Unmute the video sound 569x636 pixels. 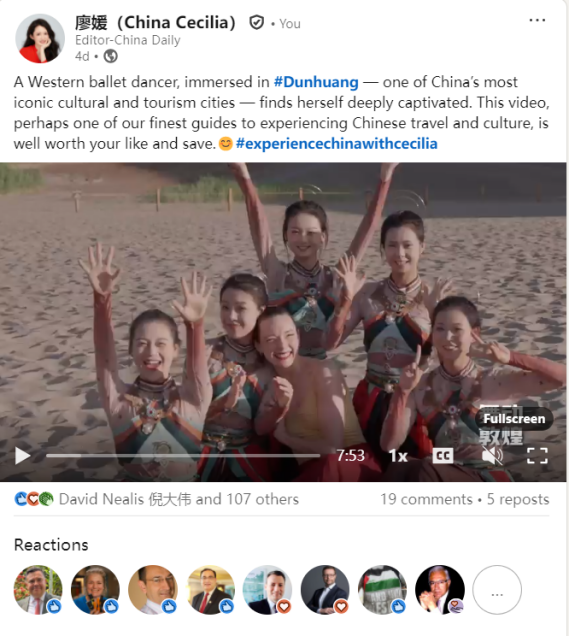492,456
